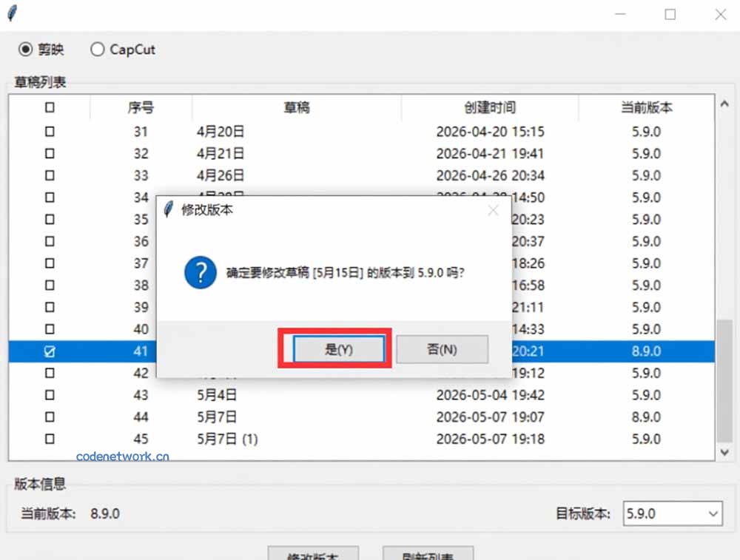This screenshot has width=740, height=560.
Task: Select draft 5月4日
Action: tap(217, 394)
